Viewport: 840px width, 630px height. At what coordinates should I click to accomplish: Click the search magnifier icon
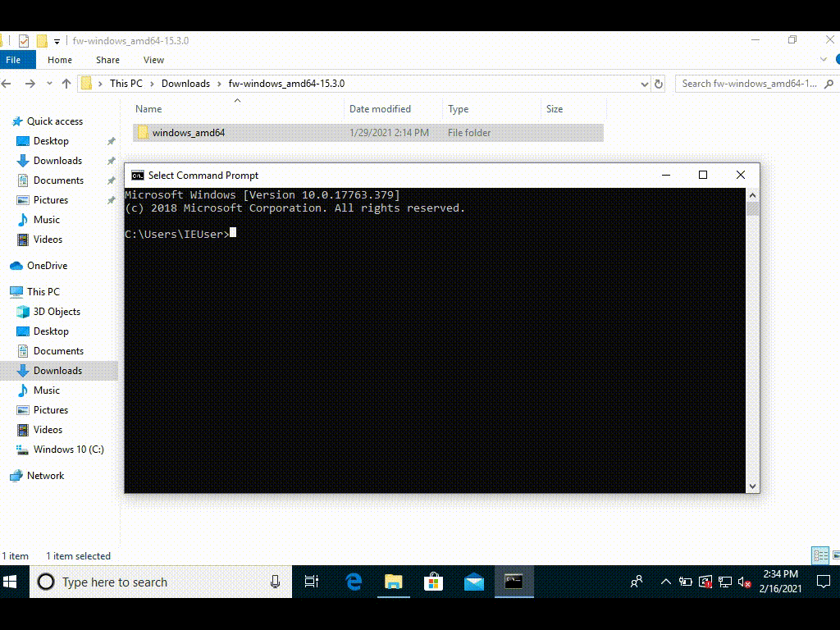click(x=829, y=84)
